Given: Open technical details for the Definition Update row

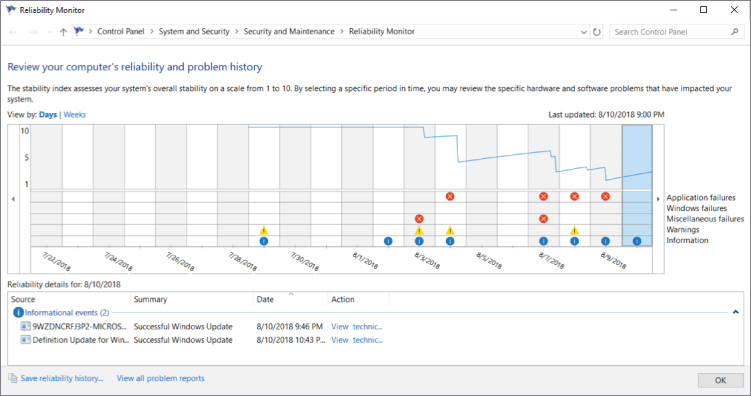Looking at the screenshot, I should [357, 340].
